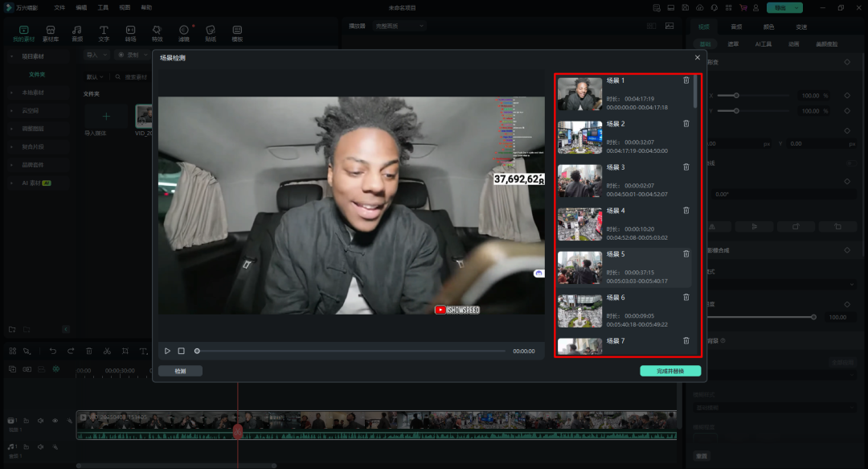Open the 默认 sort dropdown in media panel

pos(95,77)
